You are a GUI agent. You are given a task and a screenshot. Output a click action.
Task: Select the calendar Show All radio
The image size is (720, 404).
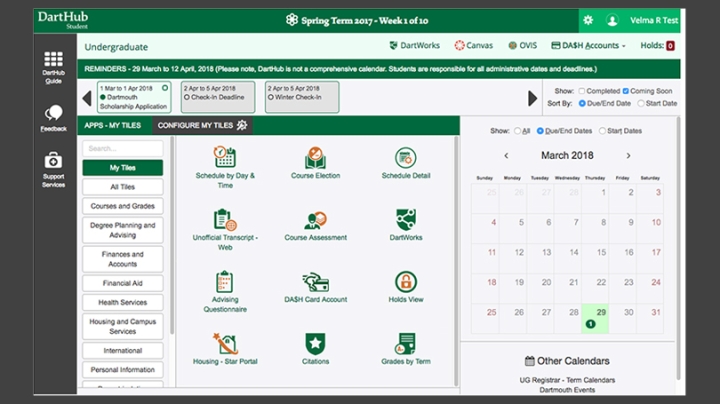[x=518, y=131]
